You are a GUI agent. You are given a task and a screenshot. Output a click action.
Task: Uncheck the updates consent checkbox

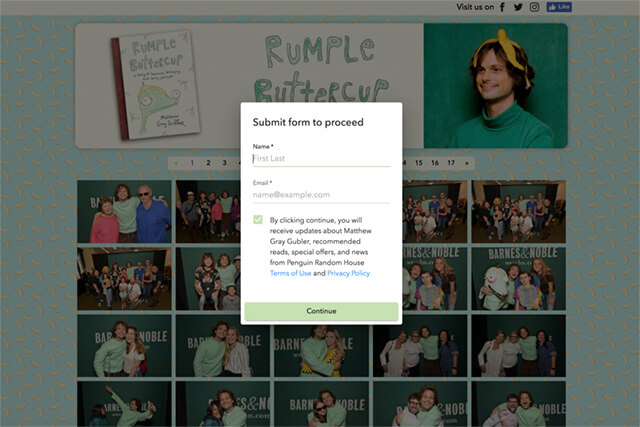tap(258, 221)
